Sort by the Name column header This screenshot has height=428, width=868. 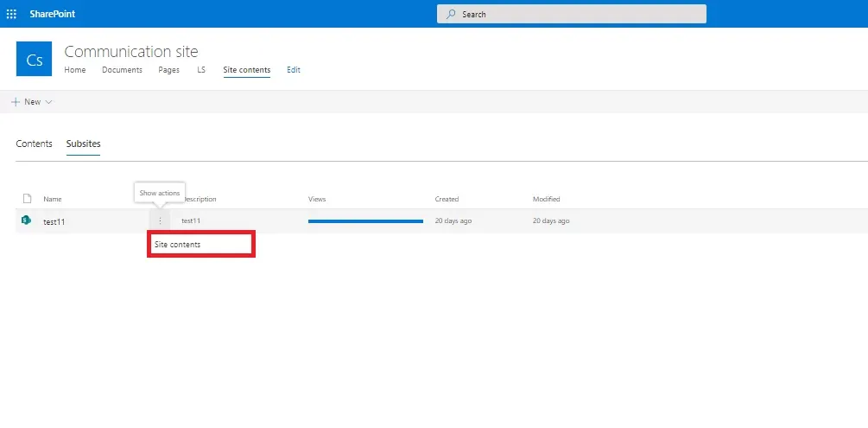pos(53,199)
